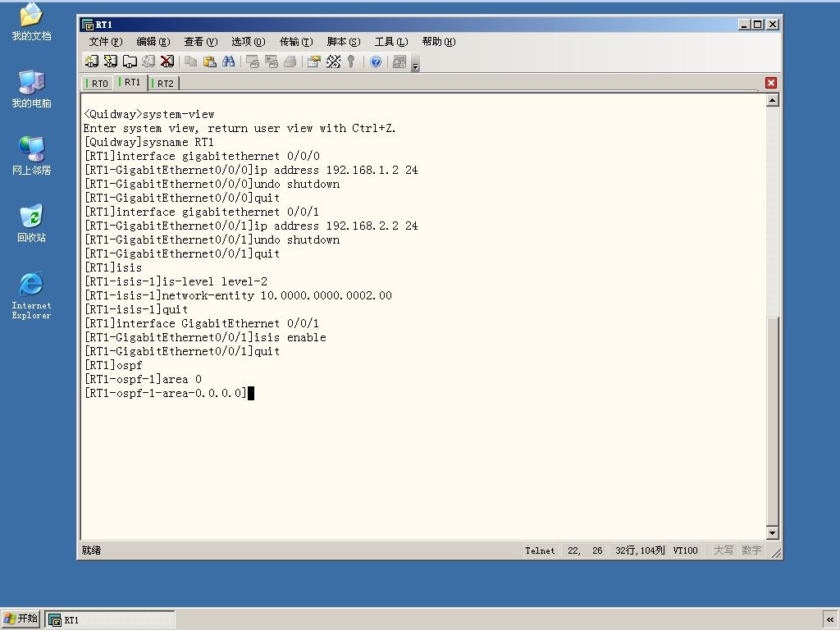Click the Connect toolbar icon
Screen dimensions: 840x630
coord(92,62)
